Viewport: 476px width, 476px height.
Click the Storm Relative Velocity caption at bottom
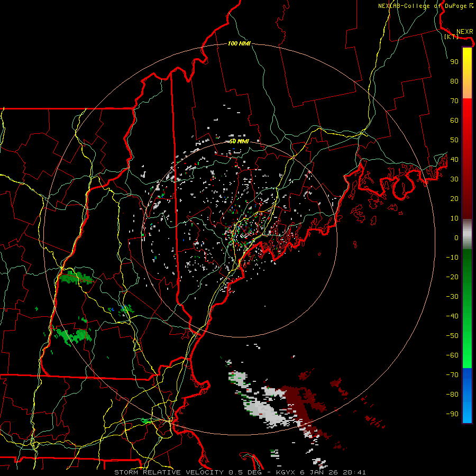[x=240, y=472]
